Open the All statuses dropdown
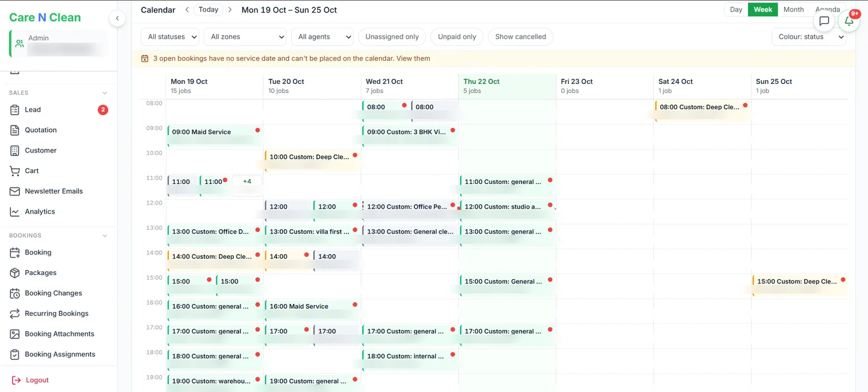This screenshot has height=392, width=868. (169, 37)
